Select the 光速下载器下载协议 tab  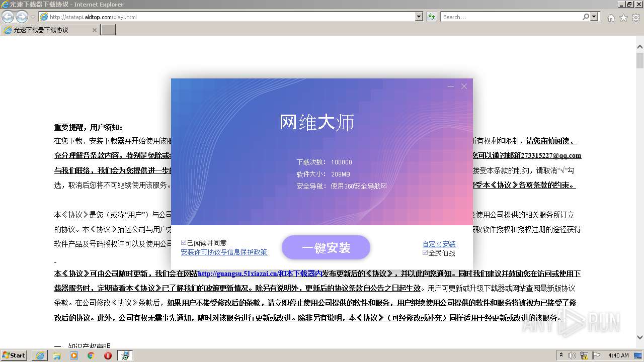[50, 30]
